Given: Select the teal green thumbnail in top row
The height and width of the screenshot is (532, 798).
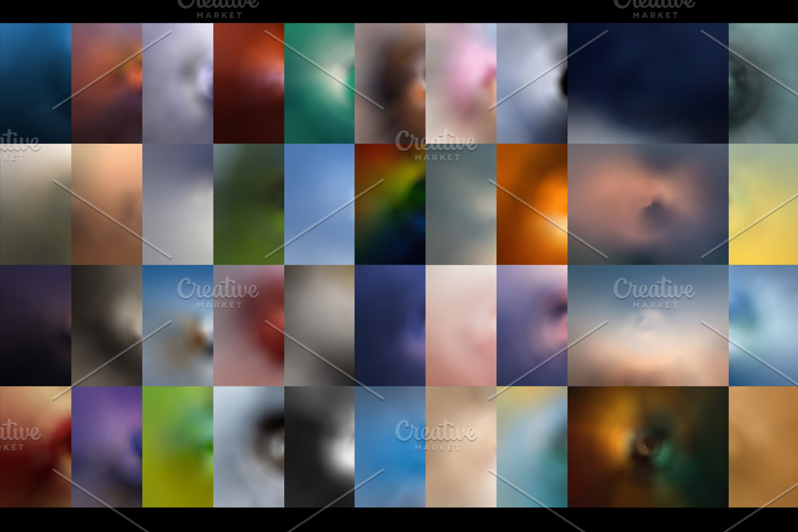Looking at the screenshot, I should coord(319,83).
